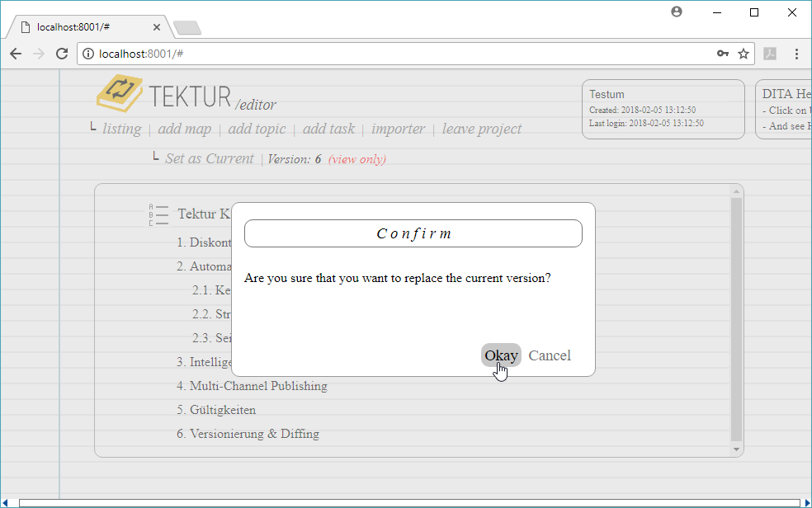Click the Tektur book logo icon

tap(120, 92)
